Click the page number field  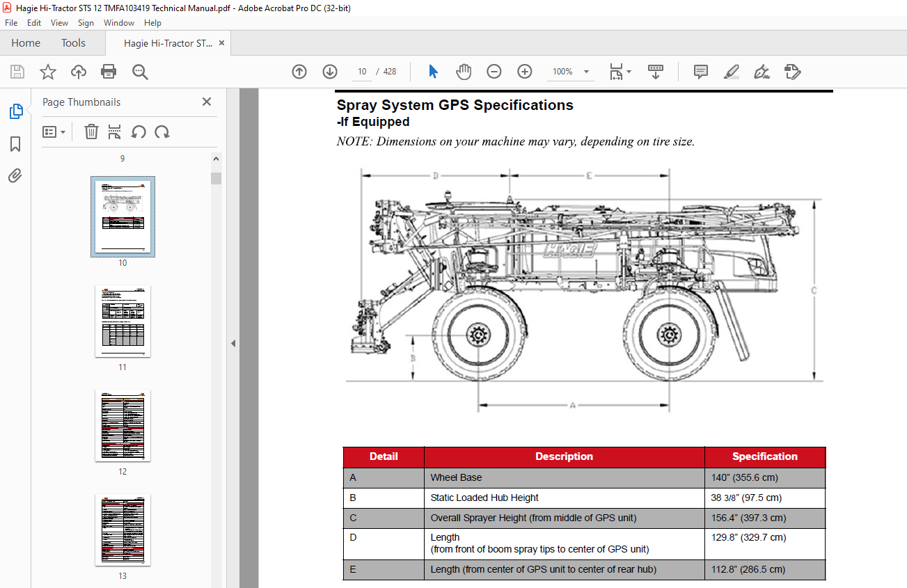362,72
